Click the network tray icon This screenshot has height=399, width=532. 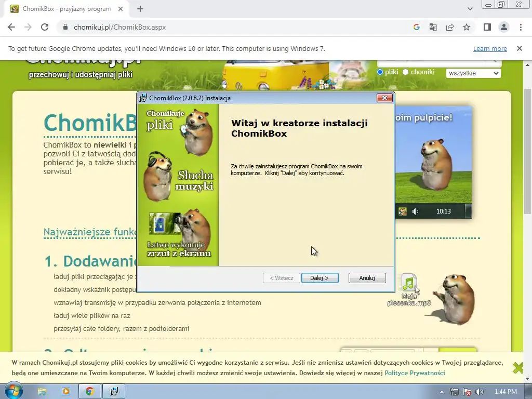(454, 392)
